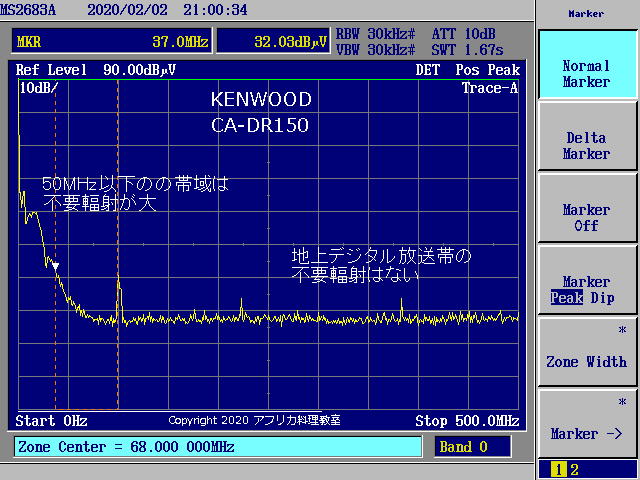The height and width of the screenshot is (480, 640).
Task: Click the RBW 30kHz# value
Action: pos(376,33)
